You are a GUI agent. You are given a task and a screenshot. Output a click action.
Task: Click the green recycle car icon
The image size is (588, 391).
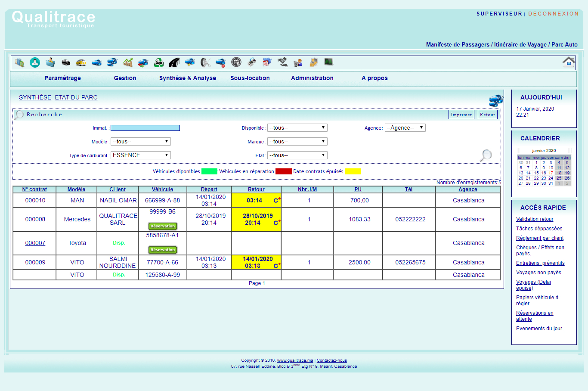pos(159,62)
